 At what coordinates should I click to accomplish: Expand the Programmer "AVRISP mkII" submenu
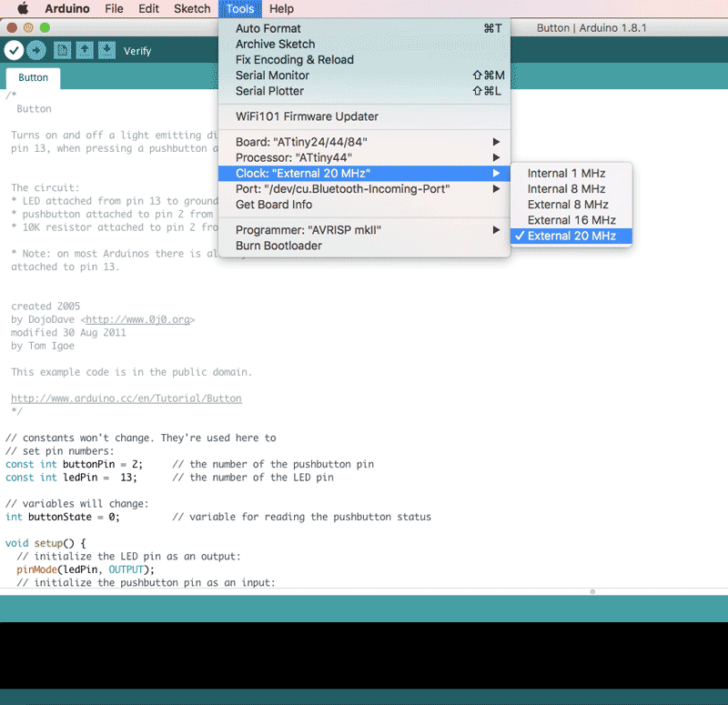click(x=365, y=230)
